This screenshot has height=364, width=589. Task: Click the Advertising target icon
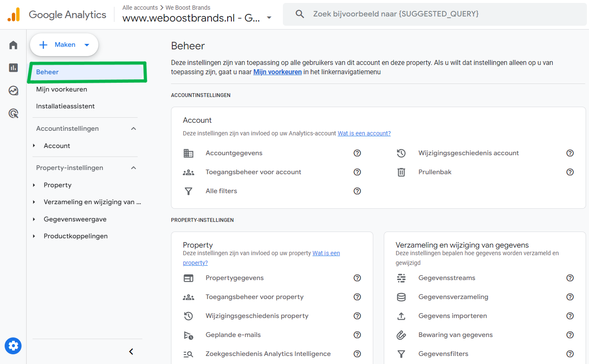(13, 113)
